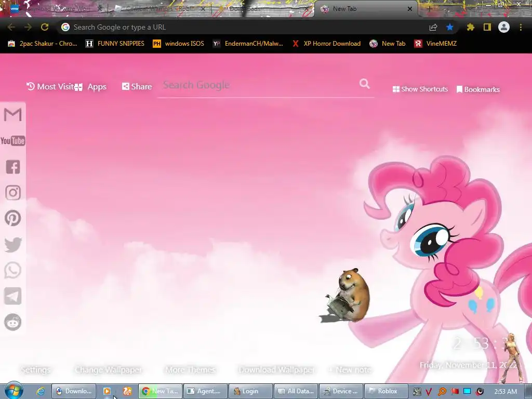Open Gmail from the sidebar
This screenshot has height=399, width=532.
tap(13, 115)
